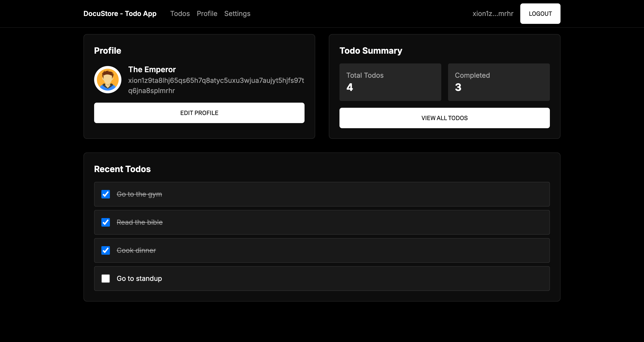Click VIEW ALL TODOS button
Screen dimensions: 644x342
click(444, 118)
